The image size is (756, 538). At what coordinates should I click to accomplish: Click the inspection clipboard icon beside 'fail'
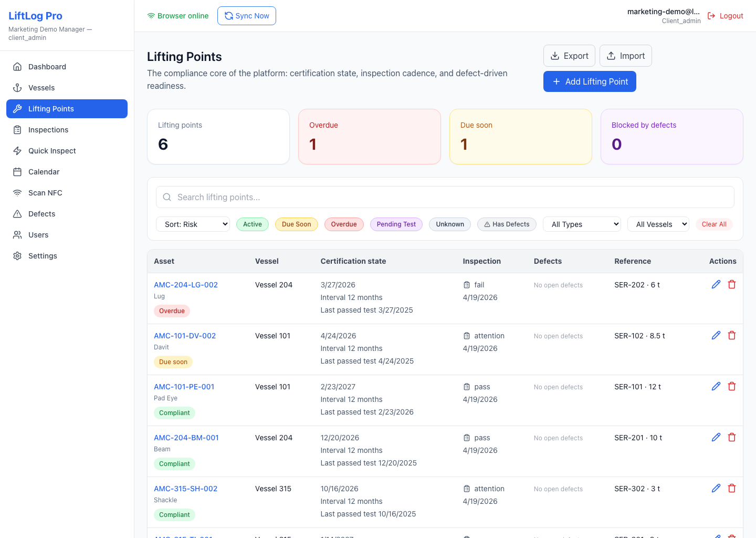click(467, 285)
